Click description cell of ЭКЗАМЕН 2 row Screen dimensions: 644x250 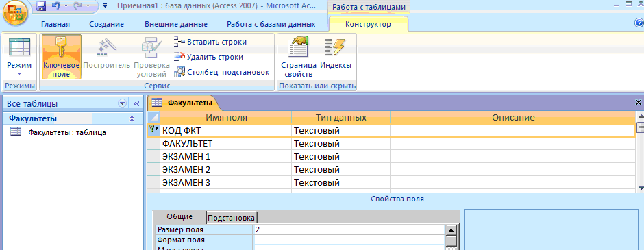[512, 170]
